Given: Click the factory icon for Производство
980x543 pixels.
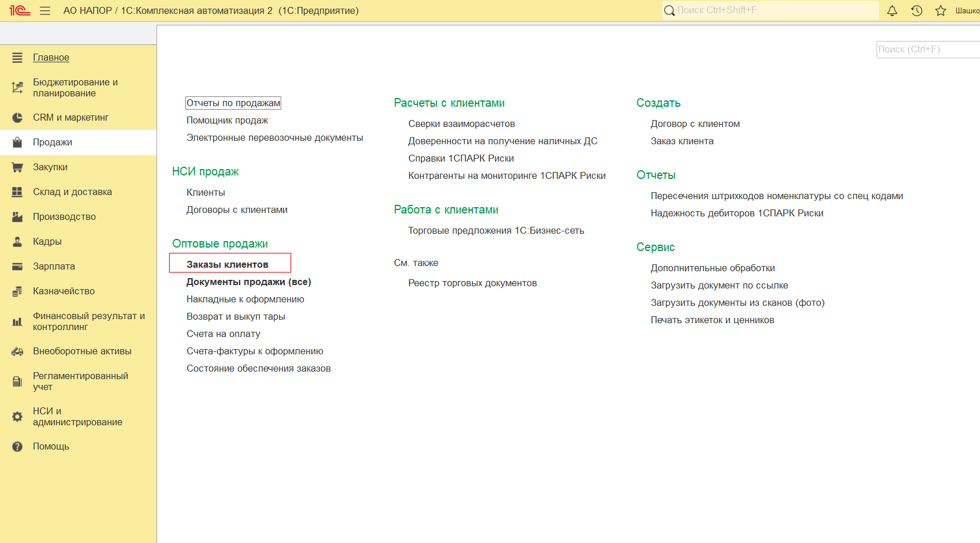Looking at the screenshot, I should (17, 217).
